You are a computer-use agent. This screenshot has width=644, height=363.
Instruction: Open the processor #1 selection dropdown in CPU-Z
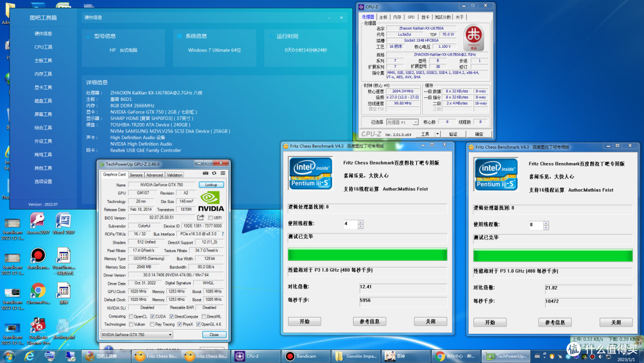[x=402, y=122]
